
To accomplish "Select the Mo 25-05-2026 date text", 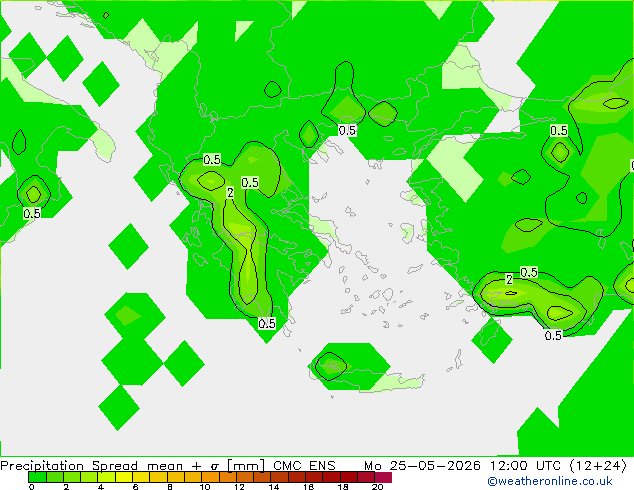I will [422, 466].
